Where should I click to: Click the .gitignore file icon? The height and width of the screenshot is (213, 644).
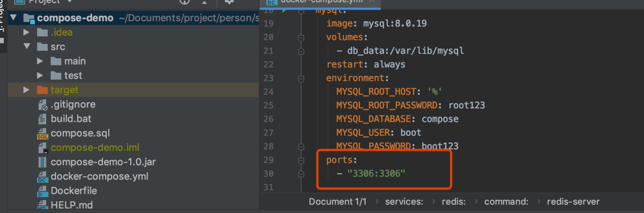click(43, 105)
